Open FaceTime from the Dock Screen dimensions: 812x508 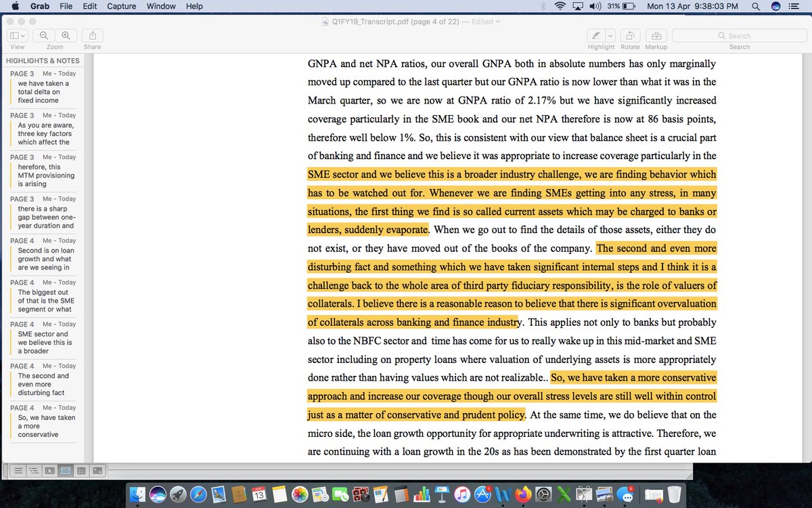tap(340, 494)
